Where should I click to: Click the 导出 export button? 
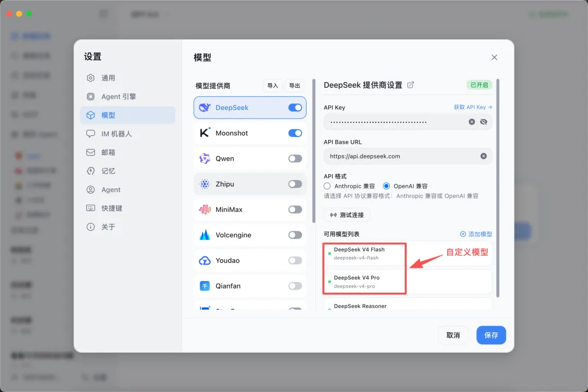295,85
